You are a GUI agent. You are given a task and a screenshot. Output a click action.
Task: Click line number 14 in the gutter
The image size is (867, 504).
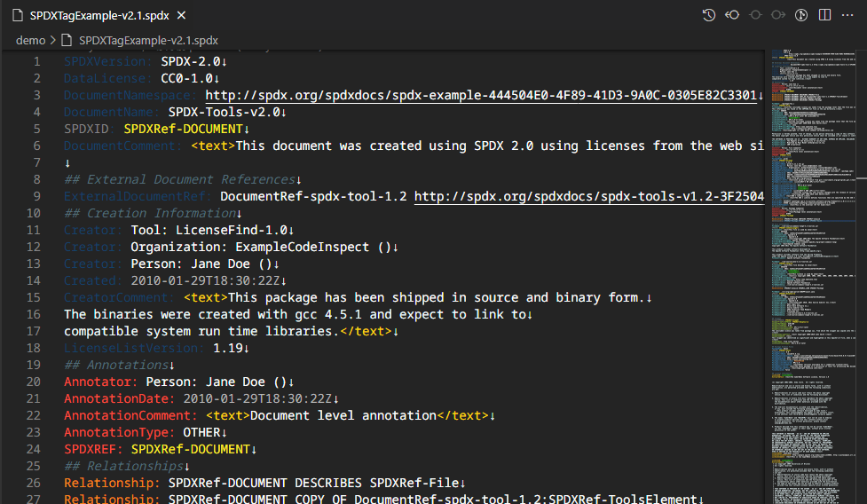tap(34, 280)
